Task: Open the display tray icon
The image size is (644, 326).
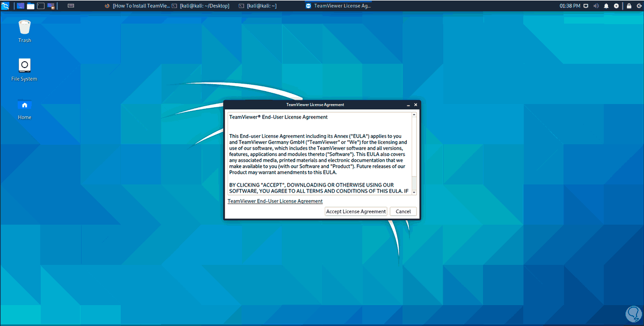Action: tap(586, 6)
